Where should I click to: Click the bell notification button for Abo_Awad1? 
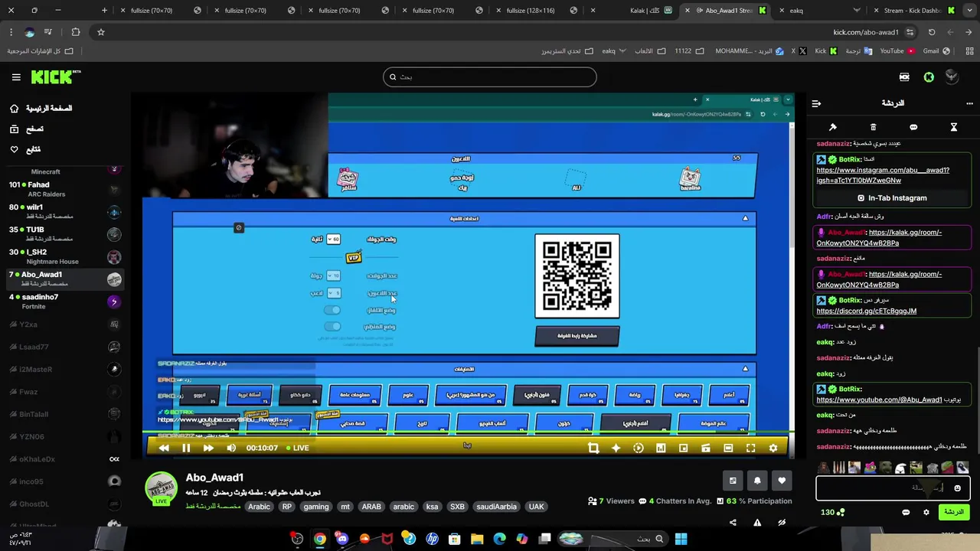point(757,481)
